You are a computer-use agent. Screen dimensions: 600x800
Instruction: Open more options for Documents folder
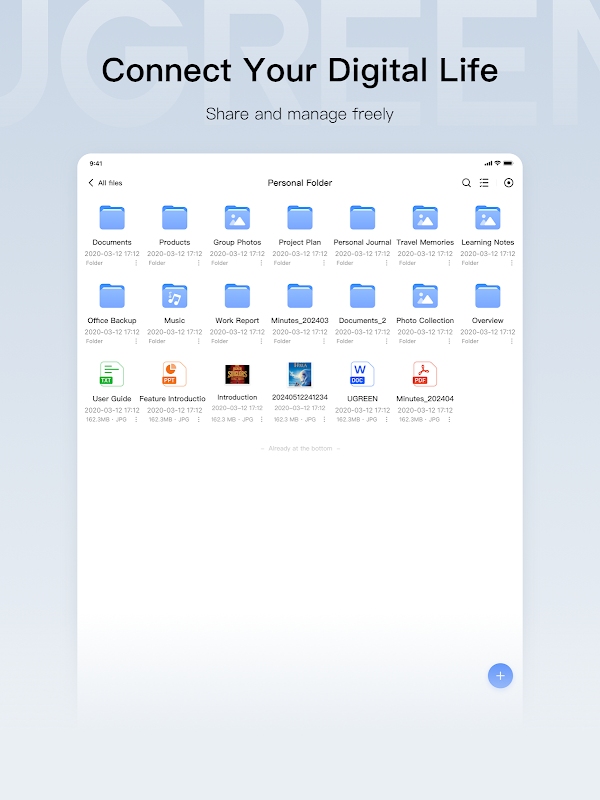(136, 263)
